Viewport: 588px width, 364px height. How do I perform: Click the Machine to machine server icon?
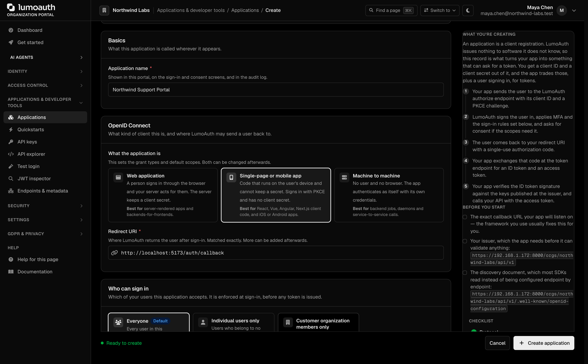coord(344,177)
